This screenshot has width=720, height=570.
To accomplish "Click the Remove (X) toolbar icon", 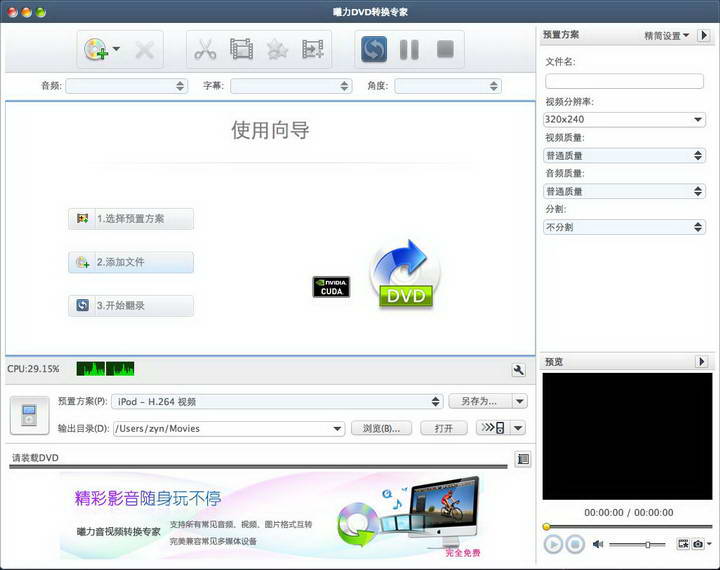I will pyautogui.click(x=145, y=50).
